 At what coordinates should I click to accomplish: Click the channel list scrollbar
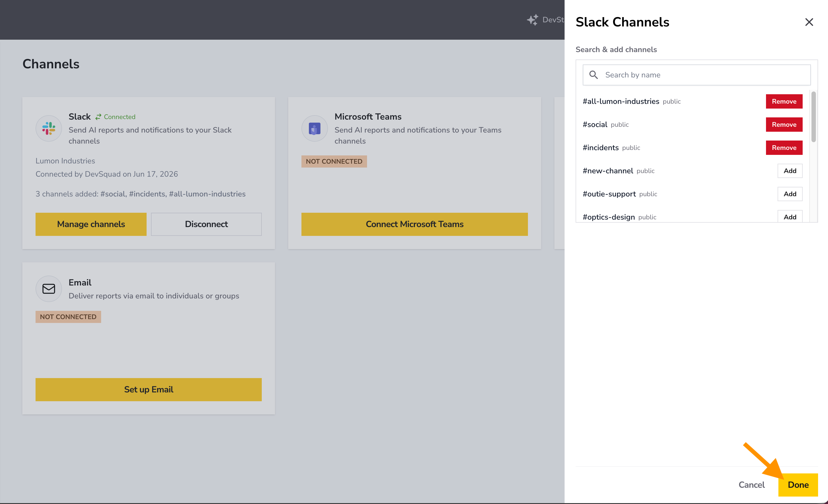pos(813,117)
